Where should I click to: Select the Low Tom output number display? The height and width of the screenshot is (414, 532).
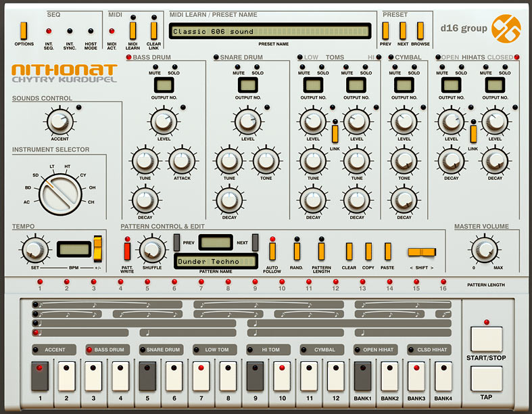pos(313,85)
